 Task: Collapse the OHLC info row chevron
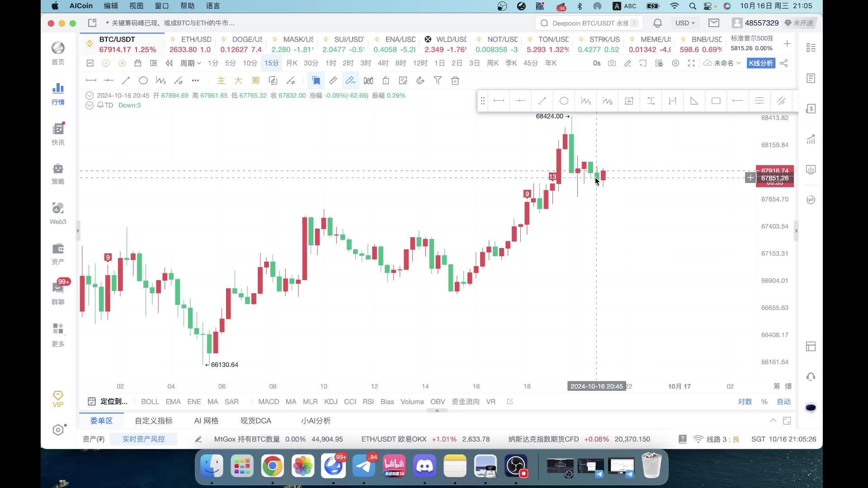pyautogui.click(x=90, y=95)
